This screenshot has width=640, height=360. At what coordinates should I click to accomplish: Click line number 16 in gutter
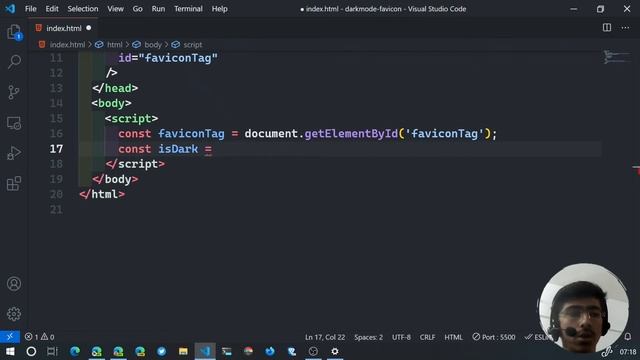56,134
